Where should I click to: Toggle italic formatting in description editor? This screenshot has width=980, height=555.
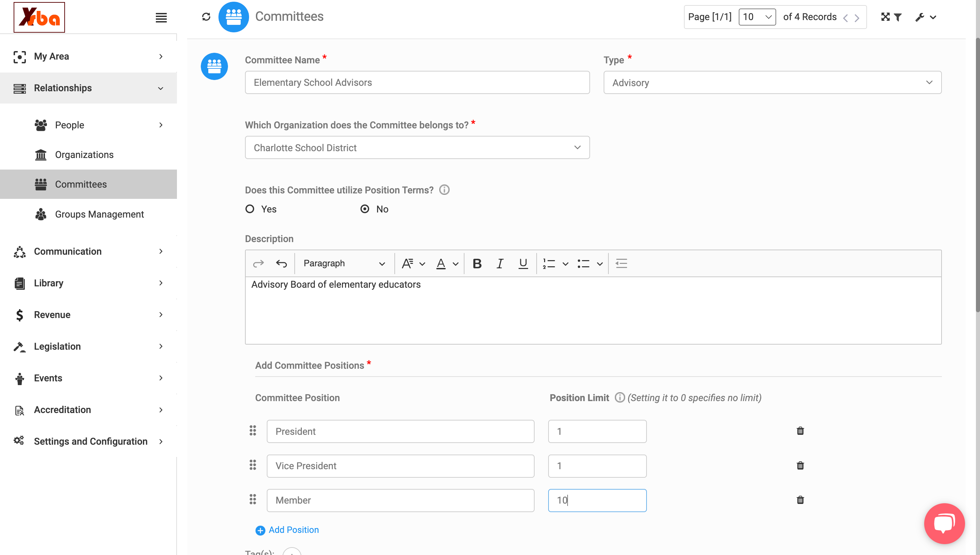point(500,264)
